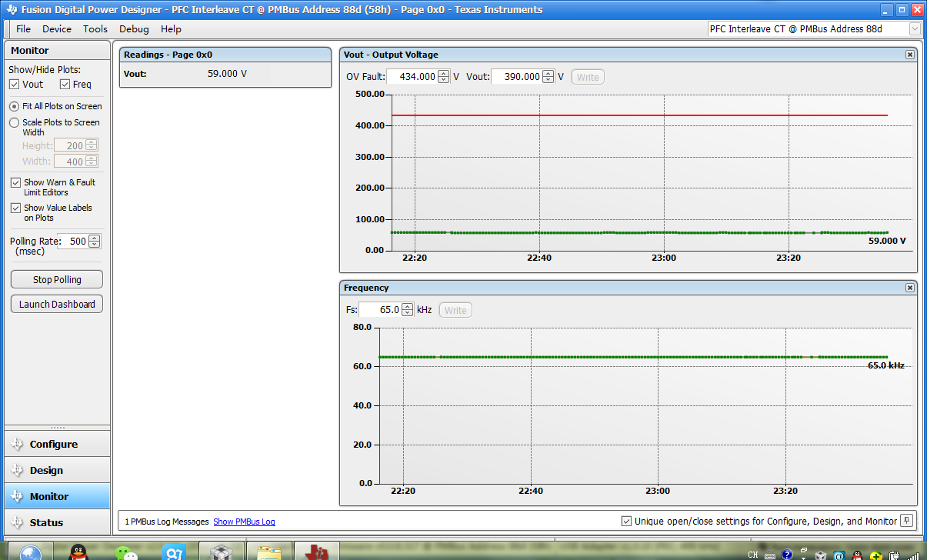Toggle the Vout plot checkbox
The height and width of the screenshot is (560, 927).
[x=15, y=85]
